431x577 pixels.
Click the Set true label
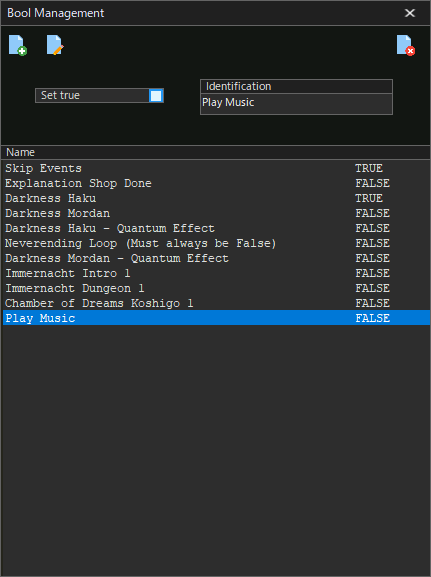click(x=60, y=95)
